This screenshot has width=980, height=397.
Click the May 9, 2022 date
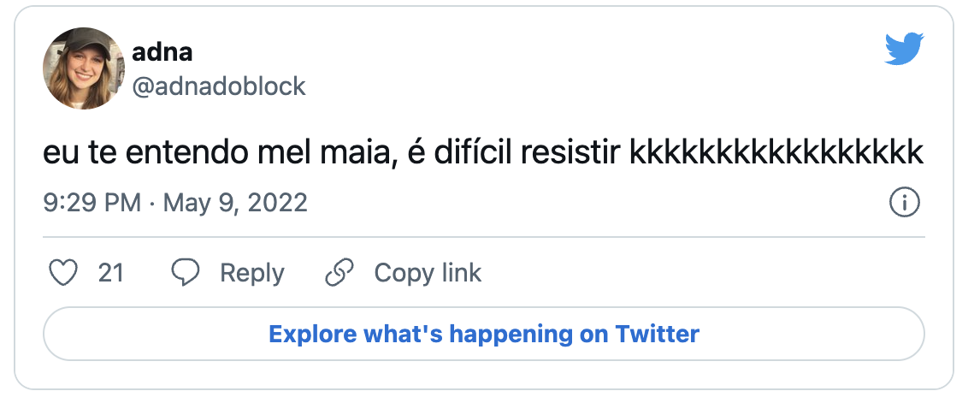click(x=235, y=204)
